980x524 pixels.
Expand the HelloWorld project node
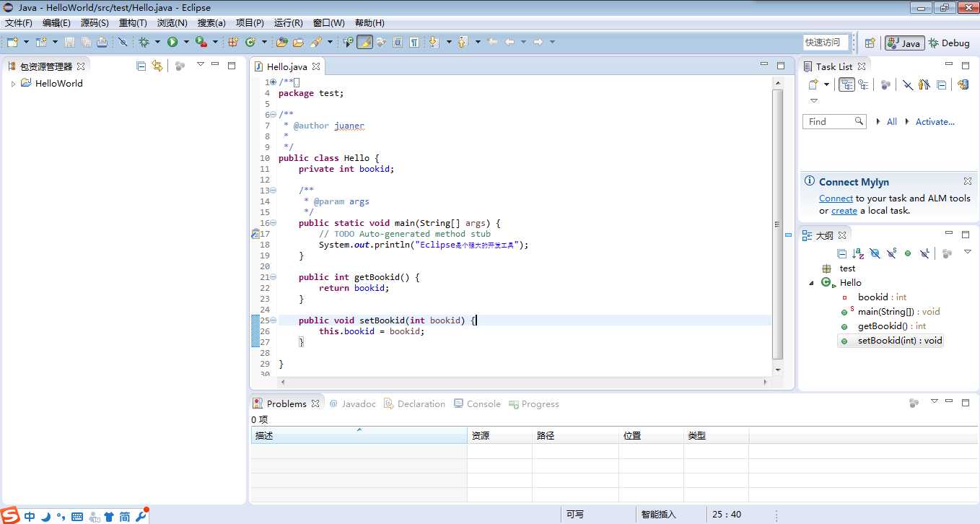coord(13,84)
